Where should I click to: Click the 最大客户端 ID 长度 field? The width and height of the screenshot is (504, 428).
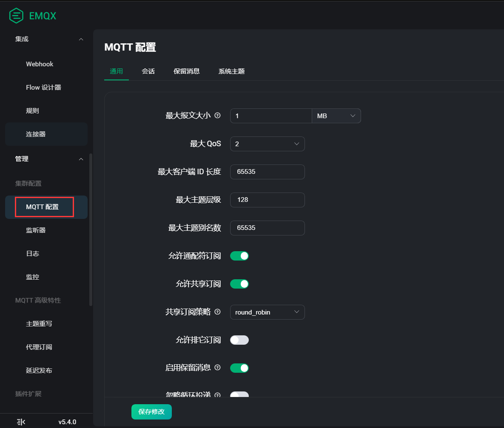[268, 172]
